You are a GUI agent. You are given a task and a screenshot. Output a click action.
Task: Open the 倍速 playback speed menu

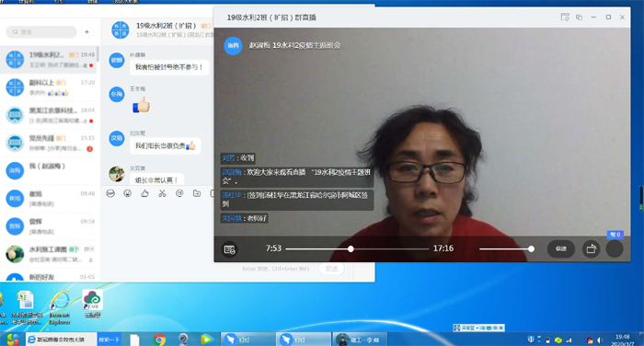pos(560,249)
